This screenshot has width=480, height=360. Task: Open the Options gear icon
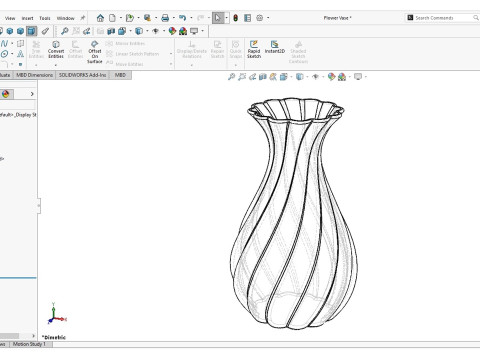click(x=260, y=18)
